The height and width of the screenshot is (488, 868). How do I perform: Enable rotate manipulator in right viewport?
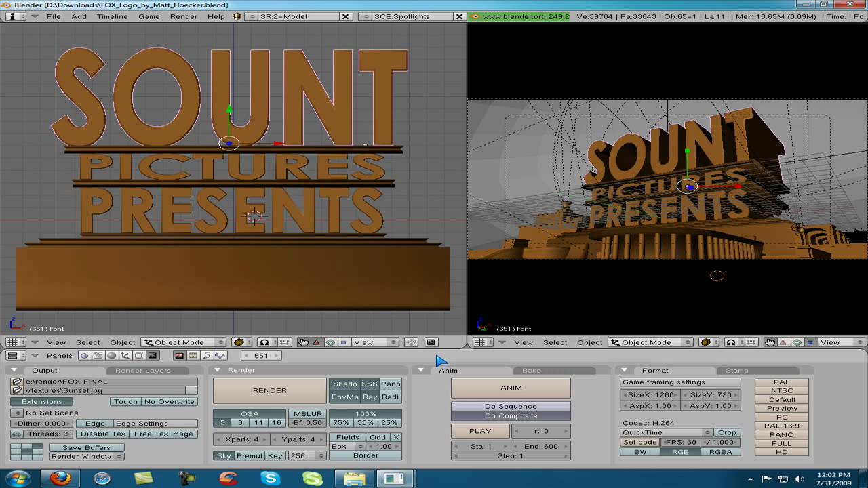(x=797, y=342)
